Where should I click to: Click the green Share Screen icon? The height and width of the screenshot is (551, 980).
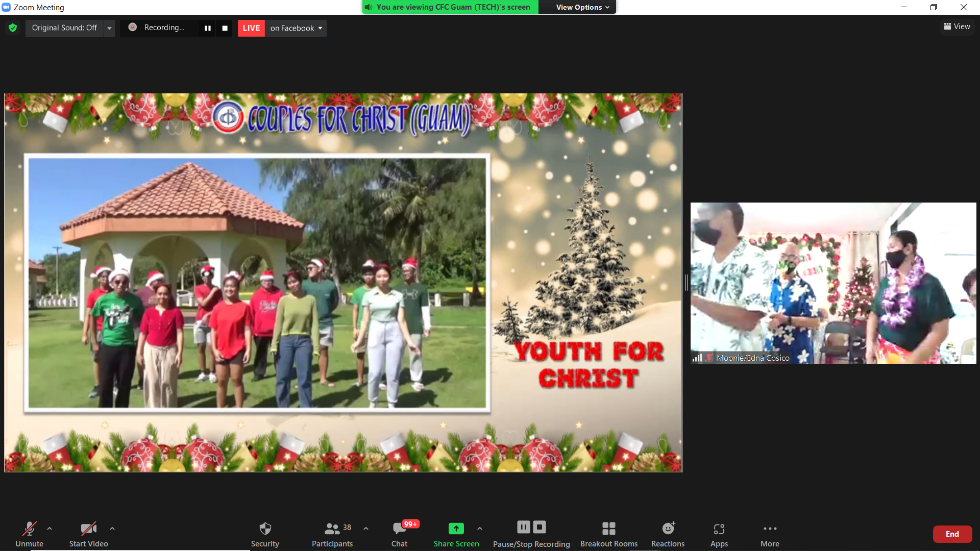pyautogui.click(x=456, y=529)
